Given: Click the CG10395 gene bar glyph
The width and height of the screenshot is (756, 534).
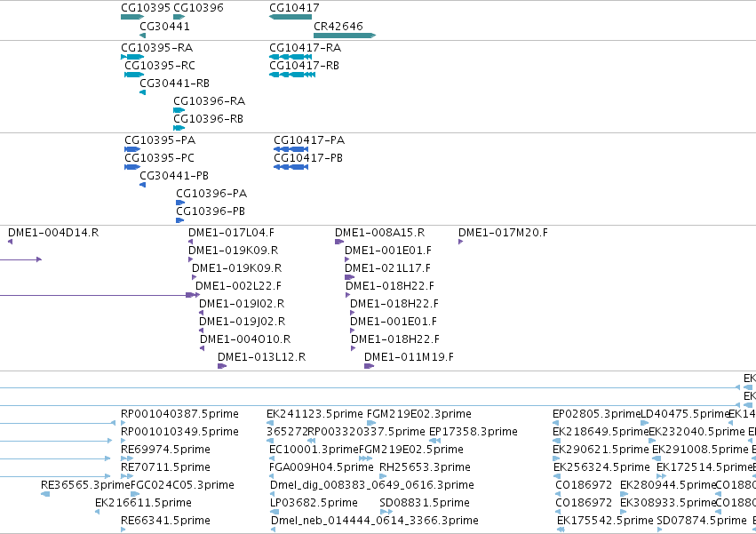Looking at the screenshot, I should pos(132,17).
